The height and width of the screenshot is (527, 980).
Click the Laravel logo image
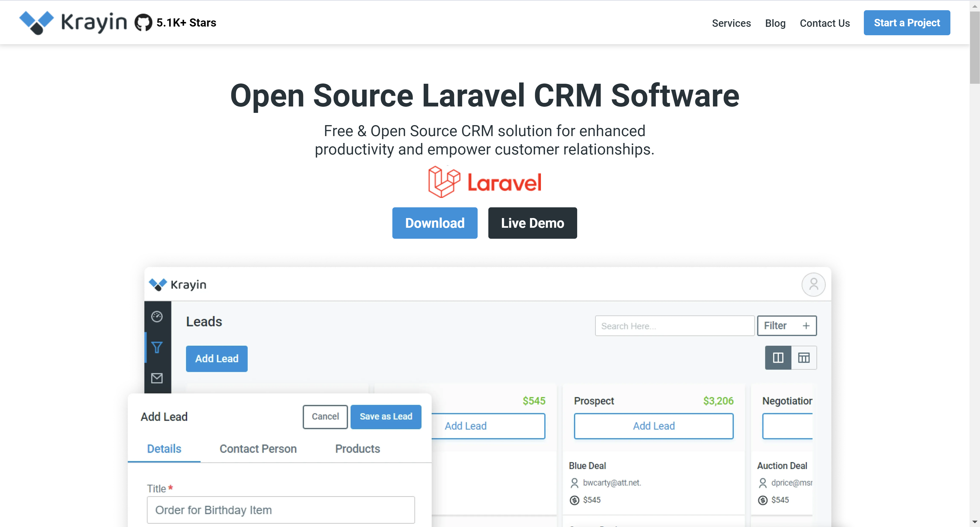tap(484, 182)
